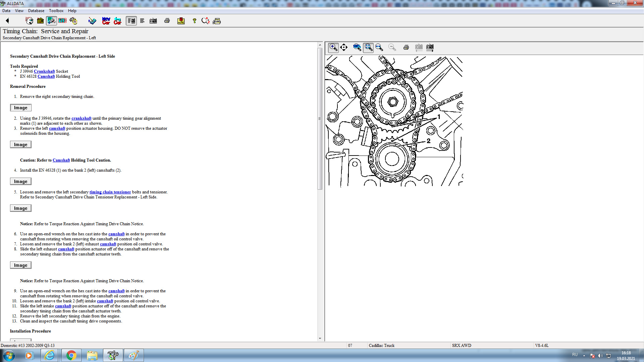Click the text pane scrollbar down arrow
The image size is (644, 362).
point(320,339)
